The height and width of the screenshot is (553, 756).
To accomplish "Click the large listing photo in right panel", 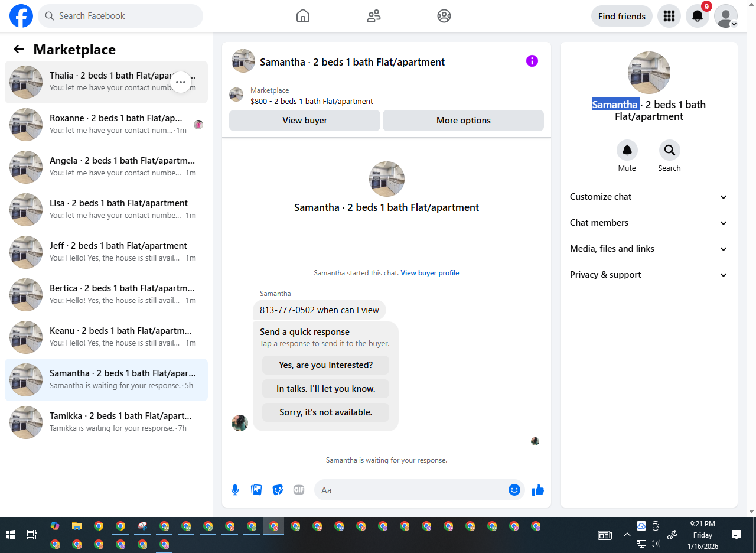I will 649,73.
